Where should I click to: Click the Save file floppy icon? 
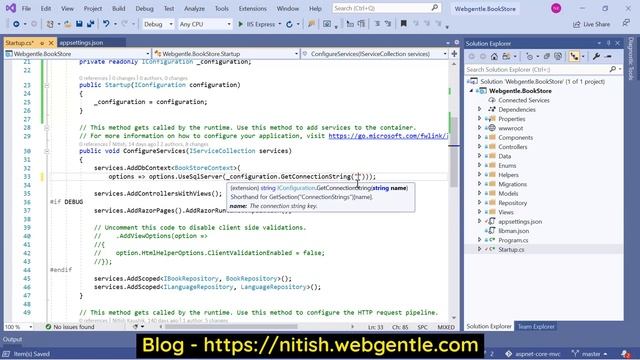tap(79, 24)
